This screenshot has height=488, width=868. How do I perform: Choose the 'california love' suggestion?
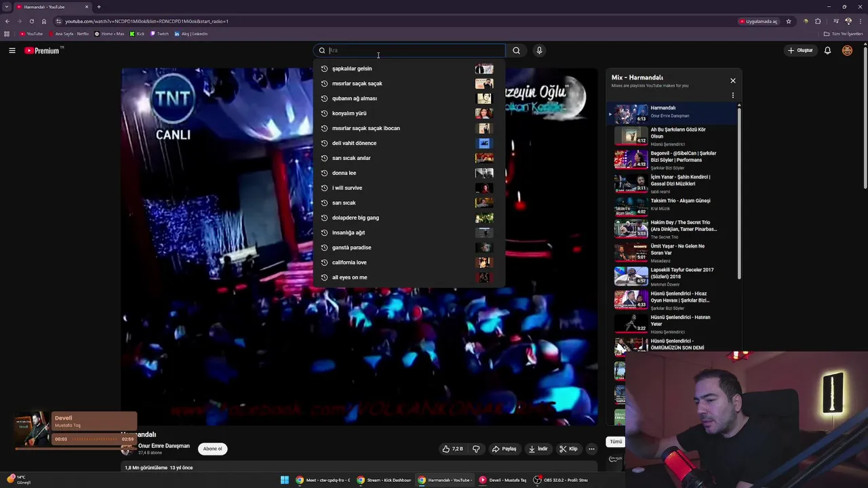[409, 262]
